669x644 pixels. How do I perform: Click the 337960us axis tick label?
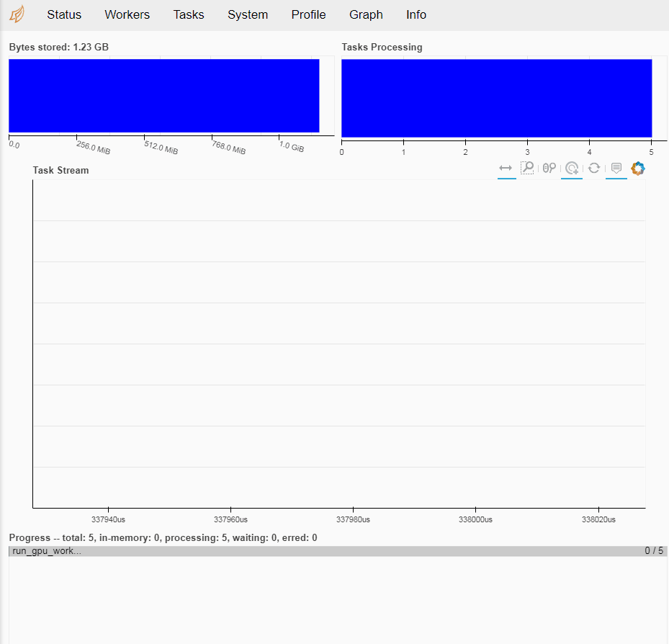pyautogui.click(x=231, y=520)
